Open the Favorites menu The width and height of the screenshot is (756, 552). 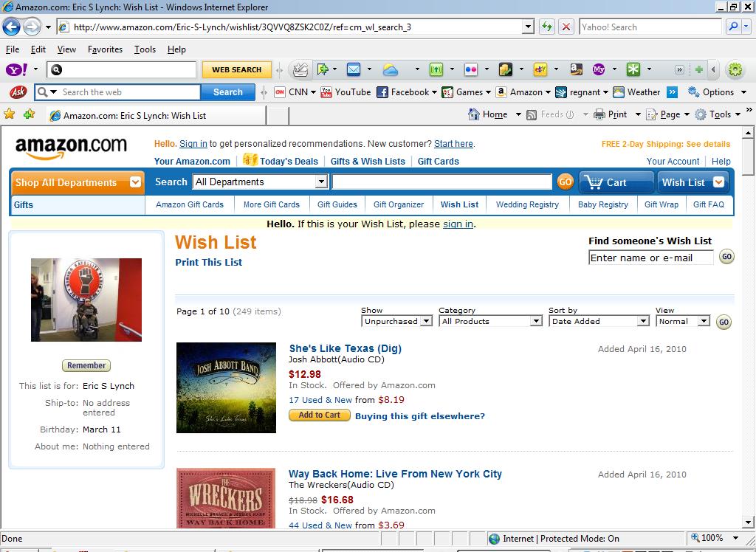point(105,49)
